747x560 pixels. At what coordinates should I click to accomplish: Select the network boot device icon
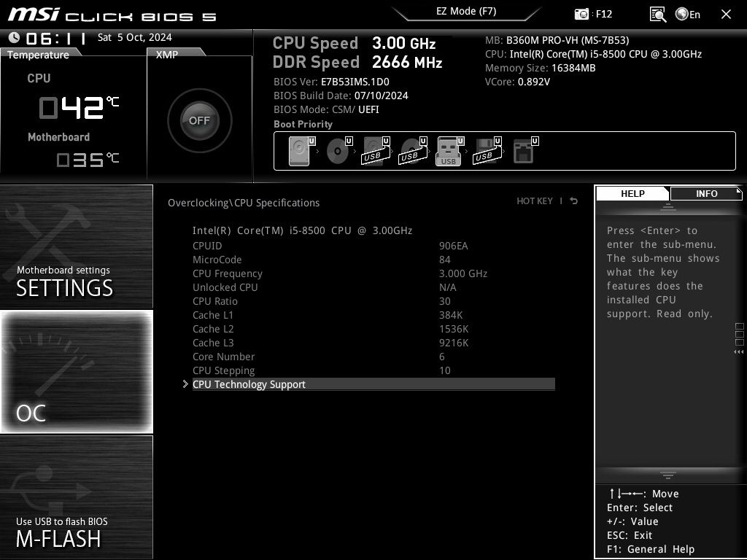[525, 150]
